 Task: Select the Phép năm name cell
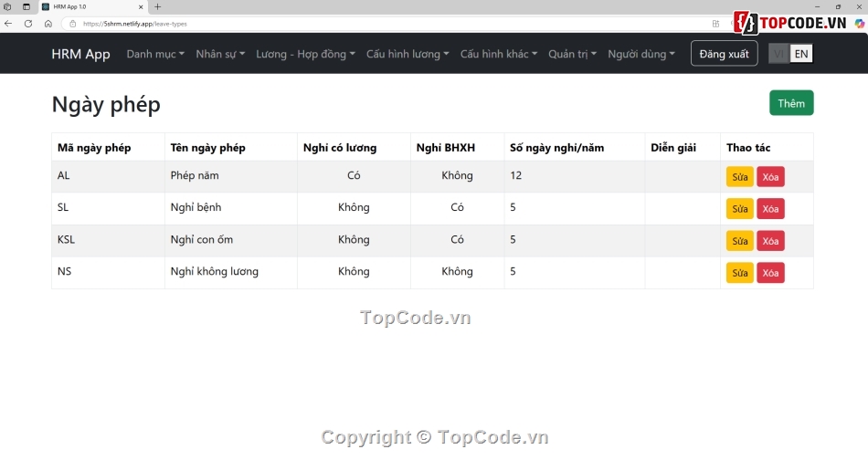click(x=231, y=176)
